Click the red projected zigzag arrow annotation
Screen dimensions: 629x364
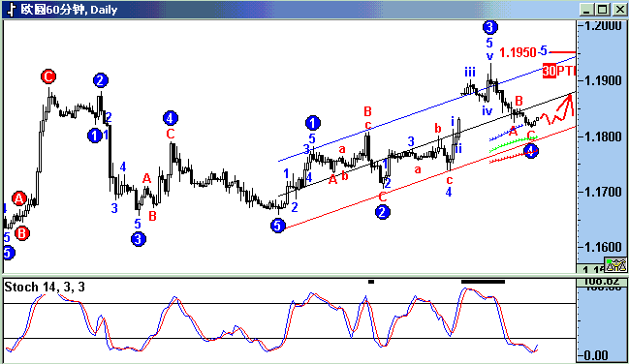click(x=556, y=109)
